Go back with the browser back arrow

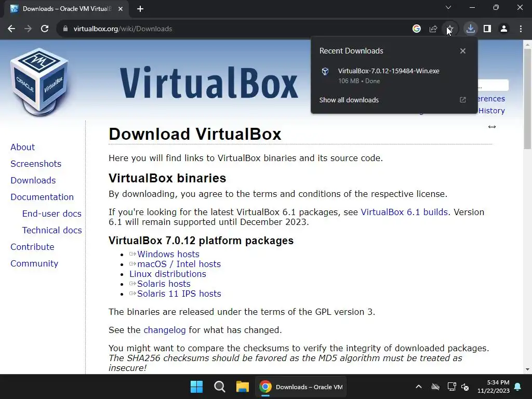point(11,29)
